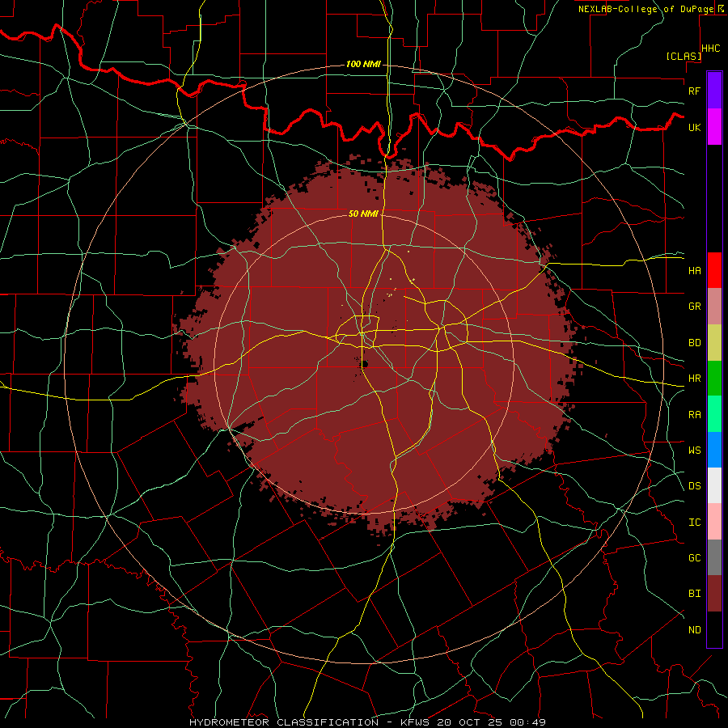Viewport: 728px width, 728px height.
Task: Click the RA light green legend swatch
Action: click(714, 414)
